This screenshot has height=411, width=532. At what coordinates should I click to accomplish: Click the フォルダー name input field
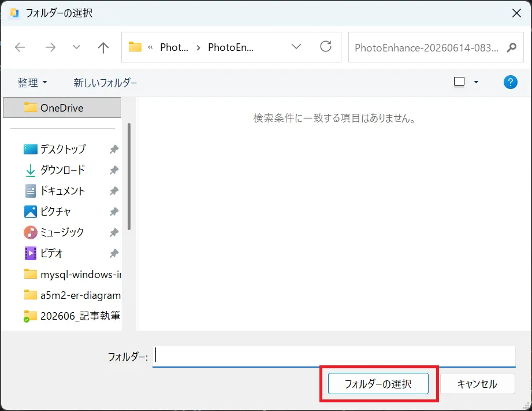tap(334, 356)
